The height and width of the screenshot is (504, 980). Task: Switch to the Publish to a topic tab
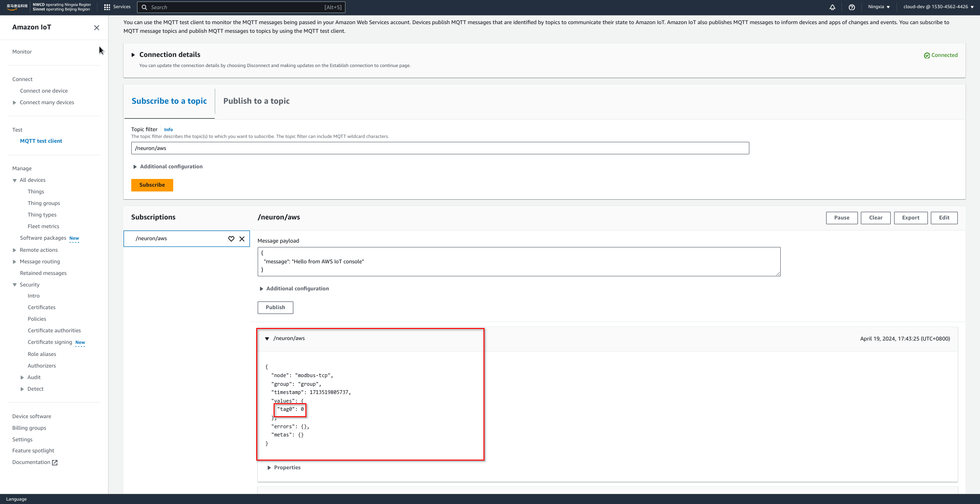click(256, 101)
